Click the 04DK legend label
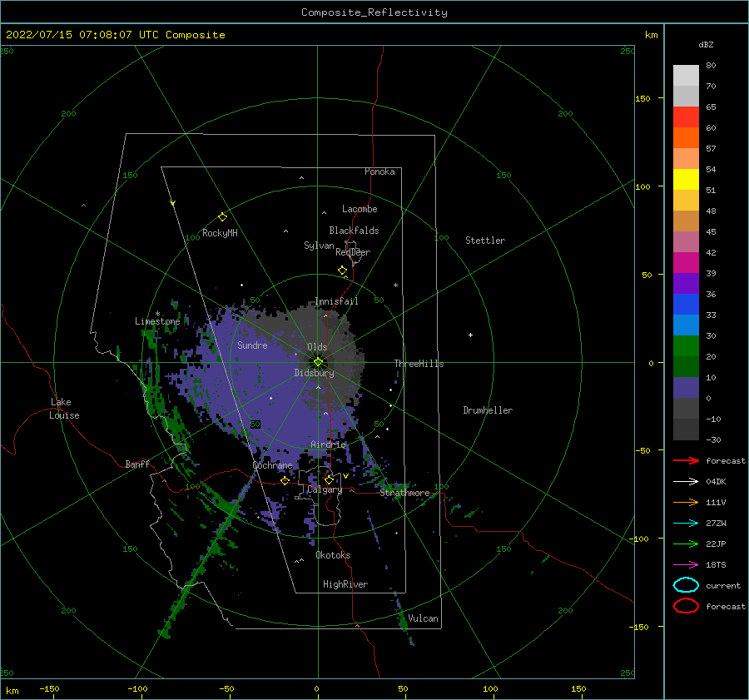Screen dimensions: 749x700 716,482
